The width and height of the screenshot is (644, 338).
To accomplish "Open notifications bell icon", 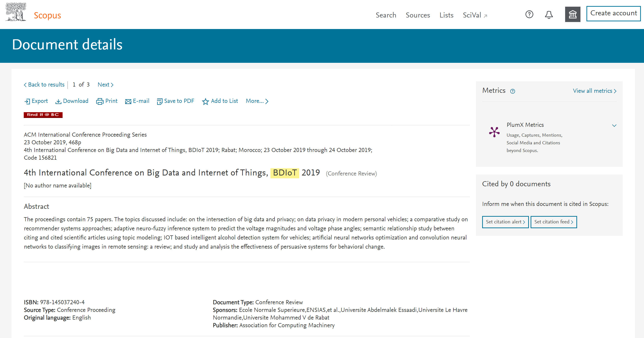I will [549, 15].
